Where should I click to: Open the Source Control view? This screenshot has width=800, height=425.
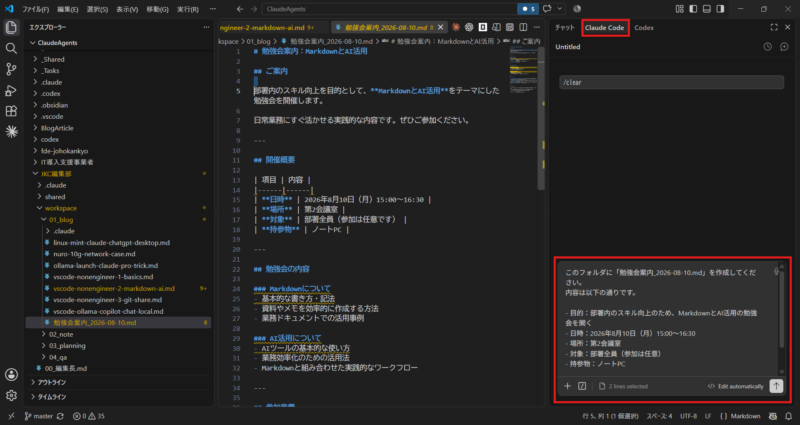pos(11,69)
